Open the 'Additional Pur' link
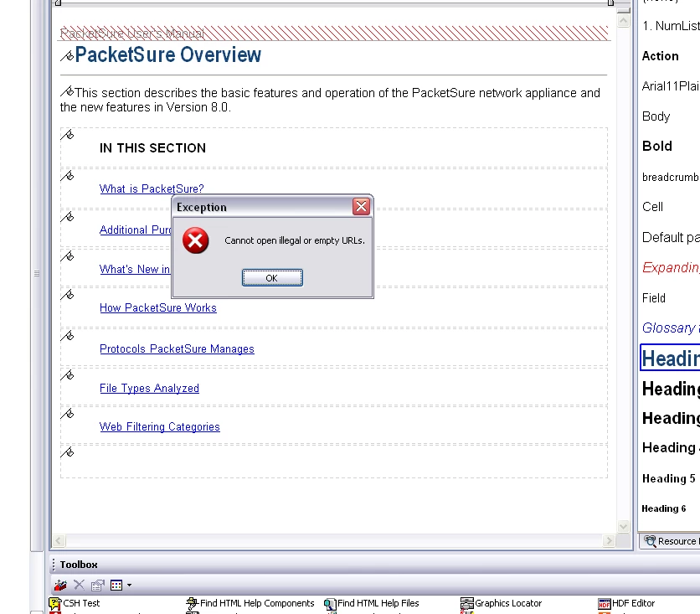700x614 pixels. click(136, 230)
